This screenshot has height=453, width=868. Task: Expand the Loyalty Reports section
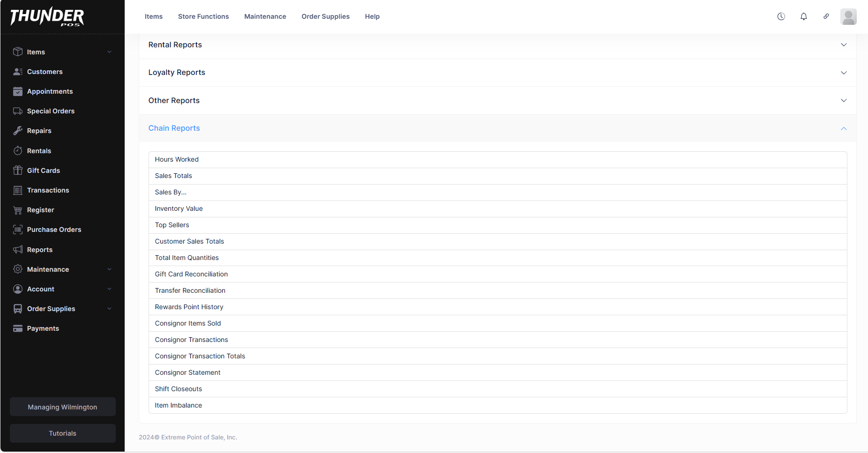tap(843, 73)
